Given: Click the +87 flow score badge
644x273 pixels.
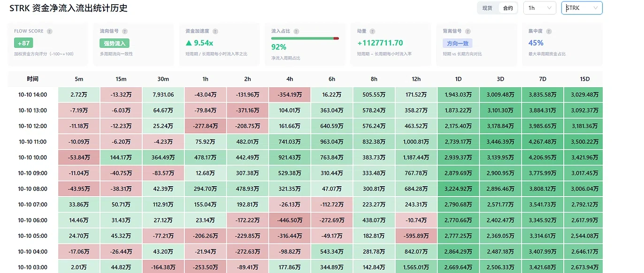Looking at the screenshot, I should pyautogui.click(x=23, y=43).
